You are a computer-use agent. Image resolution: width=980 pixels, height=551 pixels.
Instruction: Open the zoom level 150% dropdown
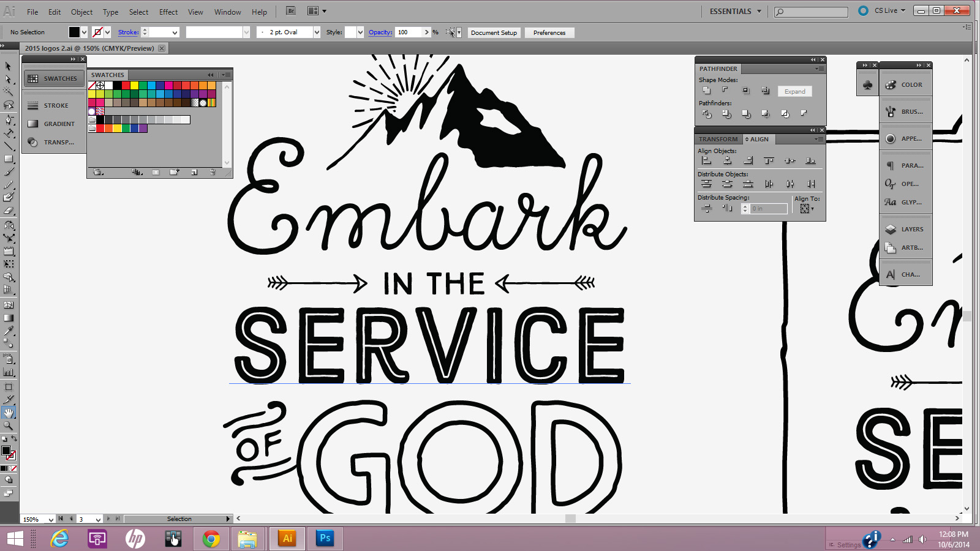51,519
